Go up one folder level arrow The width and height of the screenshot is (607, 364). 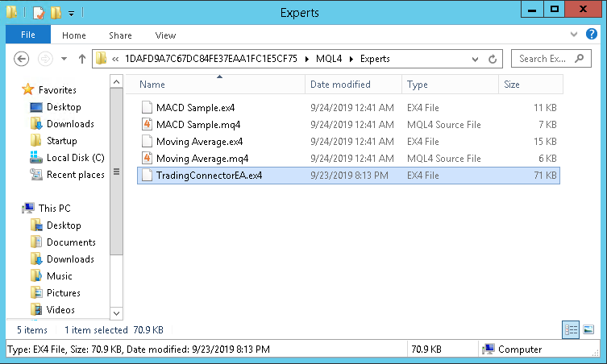(x=81, y=59)
